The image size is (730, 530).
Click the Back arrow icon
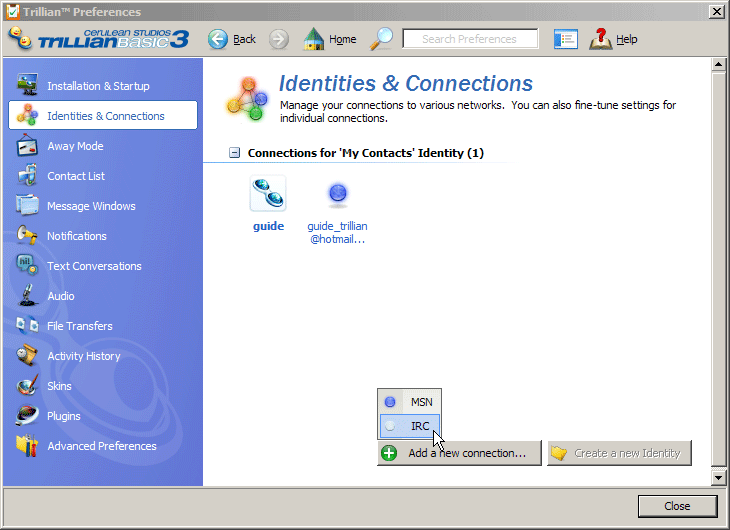[217, 39]
